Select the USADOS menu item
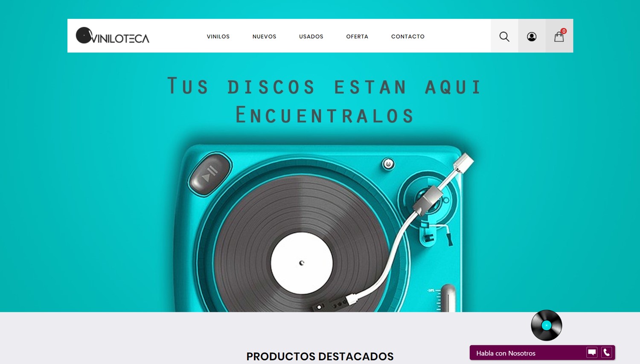Viewport: 640px width, 364px height. (311, 36)
